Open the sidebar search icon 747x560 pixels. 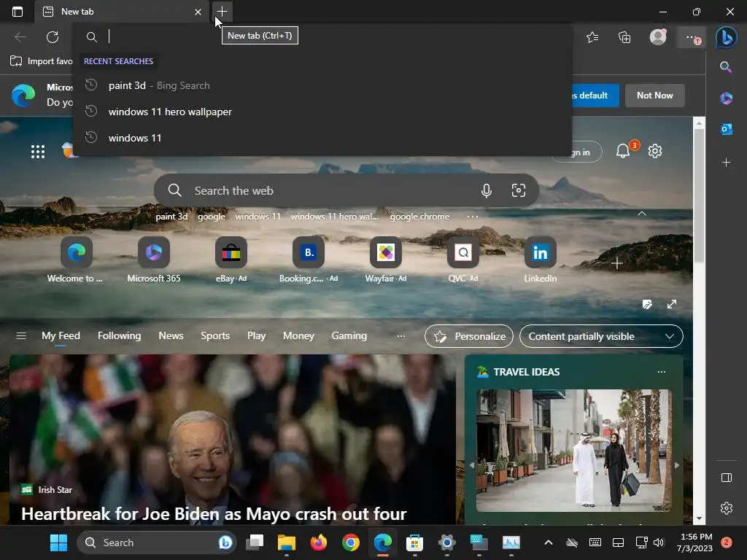(726, 67)
